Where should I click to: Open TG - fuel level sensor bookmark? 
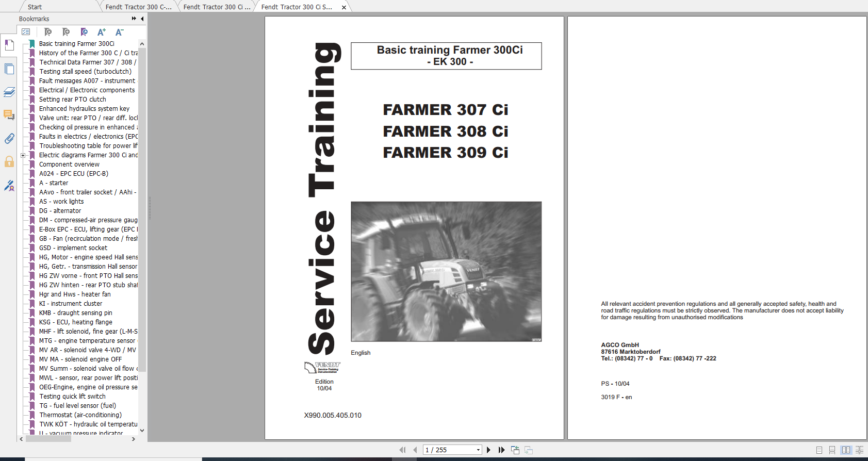(x=77, y=406)
